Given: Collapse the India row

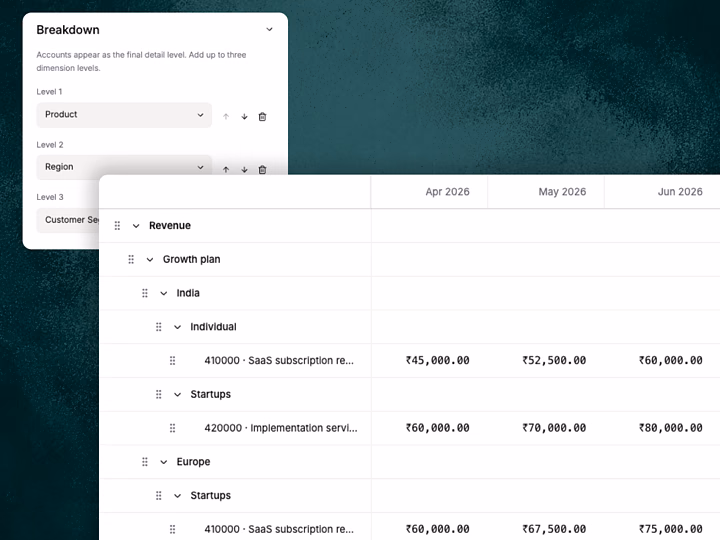Looking at the screenshot, I should point(163,293).
